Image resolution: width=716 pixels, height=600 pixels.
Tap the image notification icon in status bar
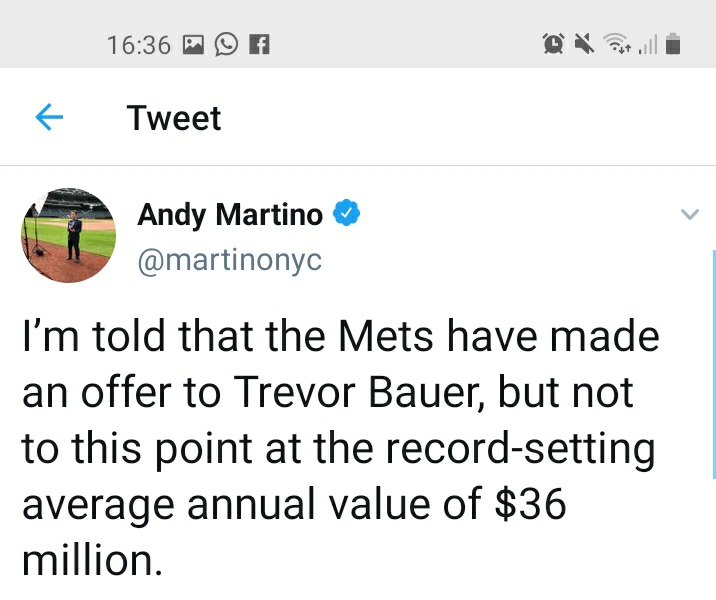pyautogui.click(x=194, y=44)
